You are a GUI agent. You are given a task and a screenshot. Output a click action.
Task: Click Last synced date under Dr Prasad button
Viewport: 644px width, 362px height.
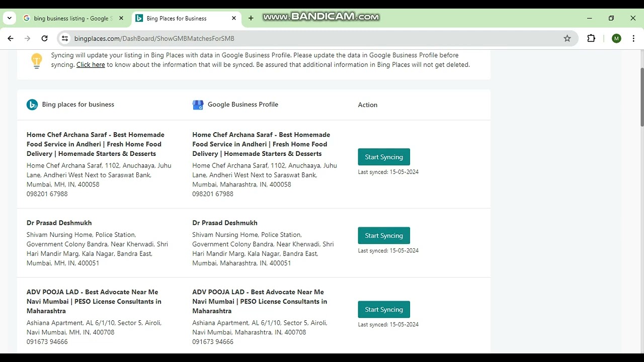click(388, 250)
